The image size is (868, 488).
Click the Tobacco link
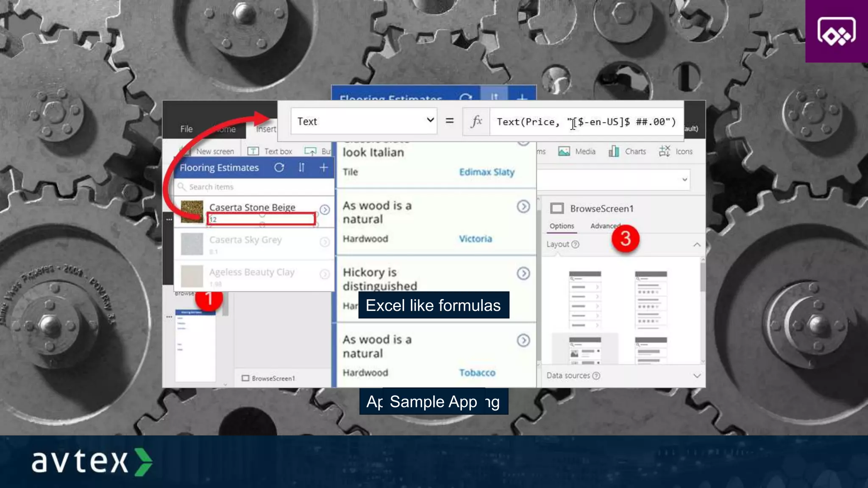477,373
